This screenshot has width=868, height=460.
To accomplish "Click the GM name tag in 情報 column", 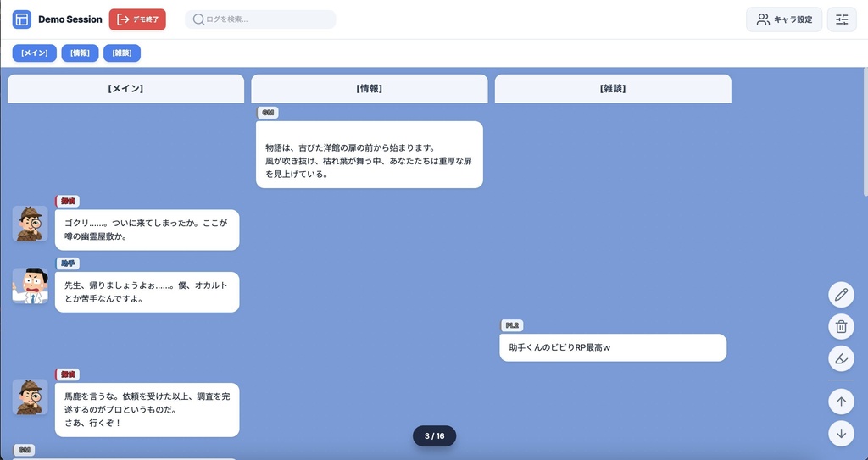I will point(268,113).
